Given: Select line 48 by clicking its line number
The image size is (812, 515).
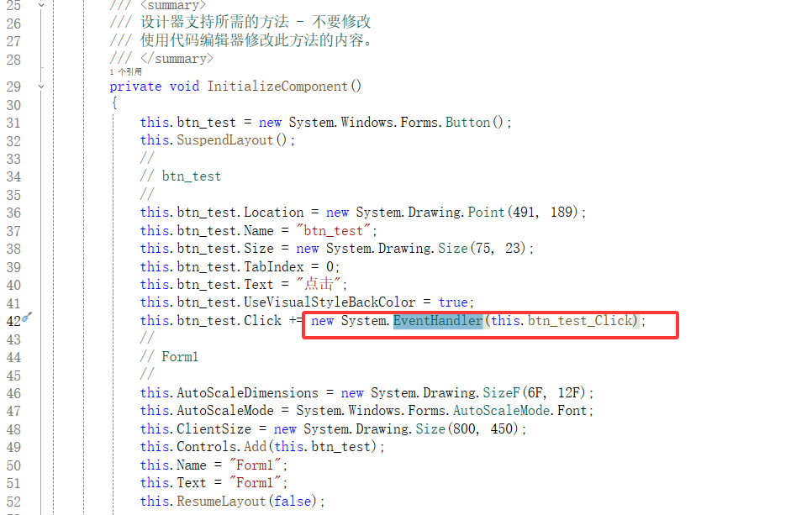Looking at the screenshot, I should click(14, 428).
